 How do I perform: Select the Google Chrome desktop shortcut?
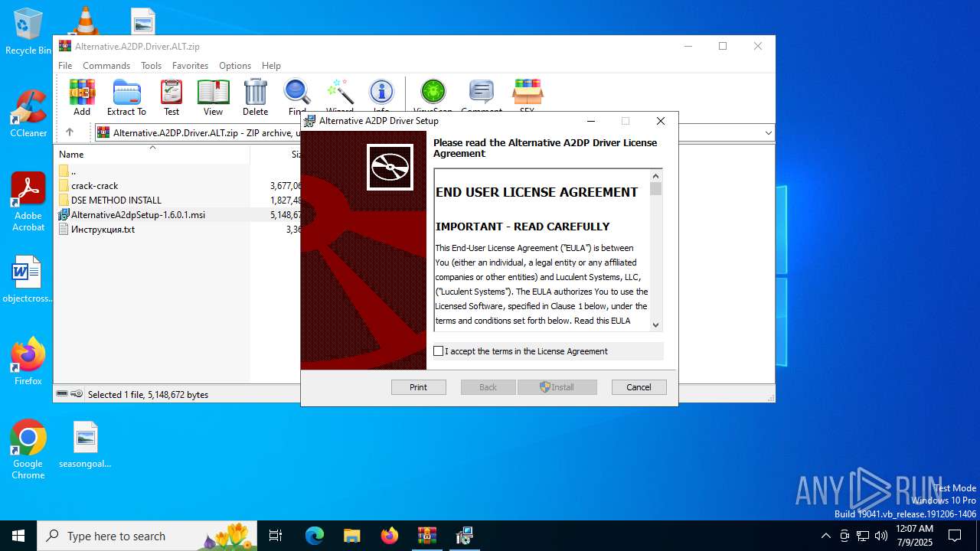coord(28,450)
